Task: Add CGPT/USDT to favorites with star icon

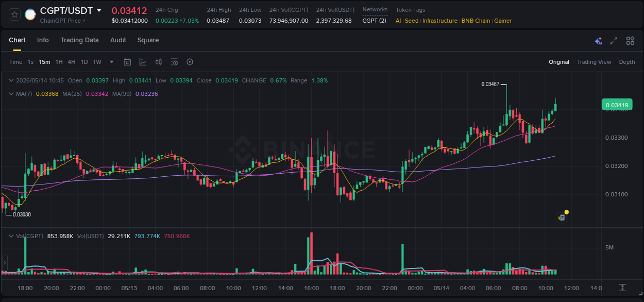Action: [x=14, y=15]
